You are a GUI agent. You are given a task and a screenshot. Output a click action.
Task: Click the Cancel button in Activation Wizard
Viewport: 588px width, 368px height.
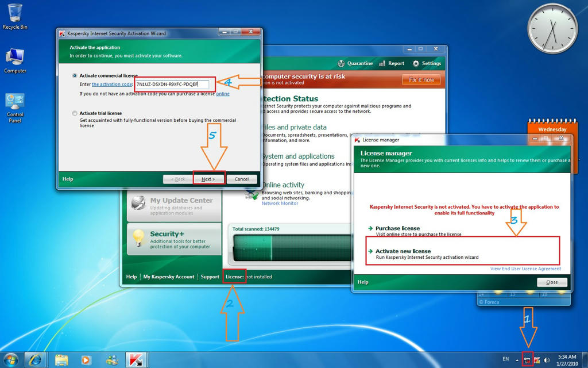coord(242,179)
